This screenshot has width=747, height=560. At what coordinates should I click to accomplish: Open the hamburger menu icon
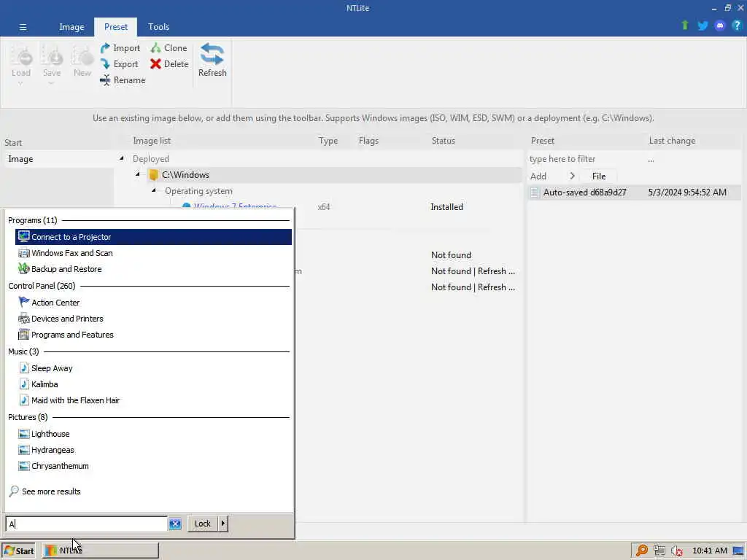click(23, 27)
